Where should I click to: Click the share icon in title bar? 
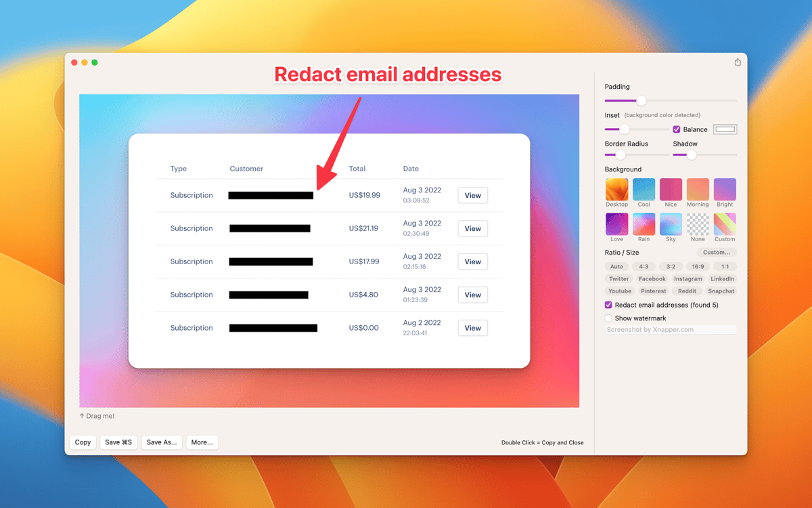coord(737,62)
